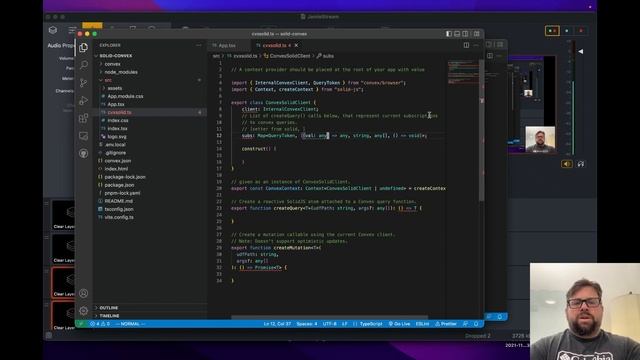
Task: Open the Manage gear icon in activity bar
Action: pos(84,311)
